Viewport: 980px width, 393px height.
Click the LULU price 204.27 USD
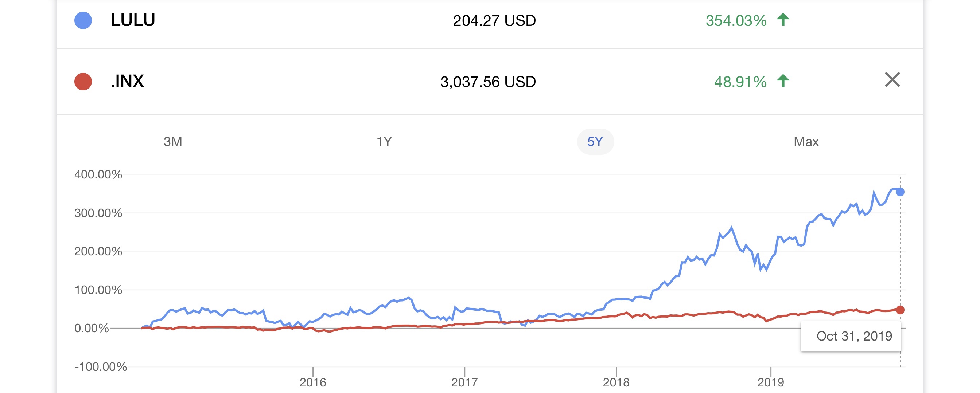(x=494, y=20)
